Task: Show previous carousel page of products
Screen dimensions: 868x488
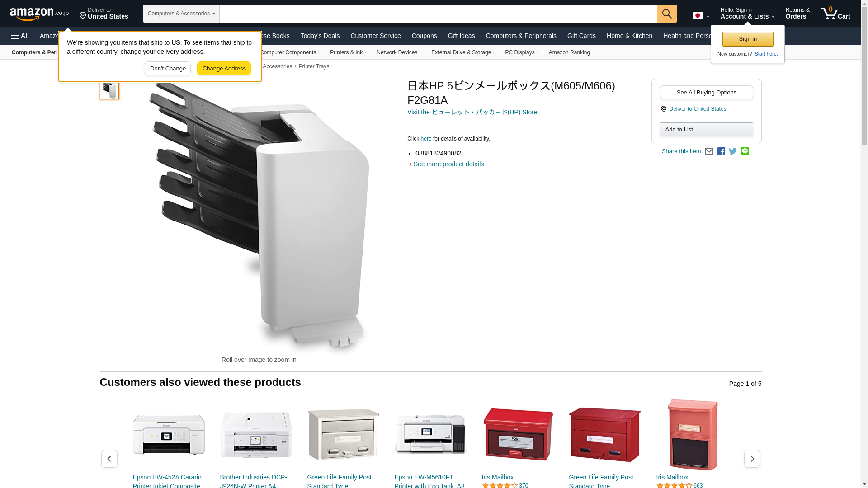Action: 109,459
